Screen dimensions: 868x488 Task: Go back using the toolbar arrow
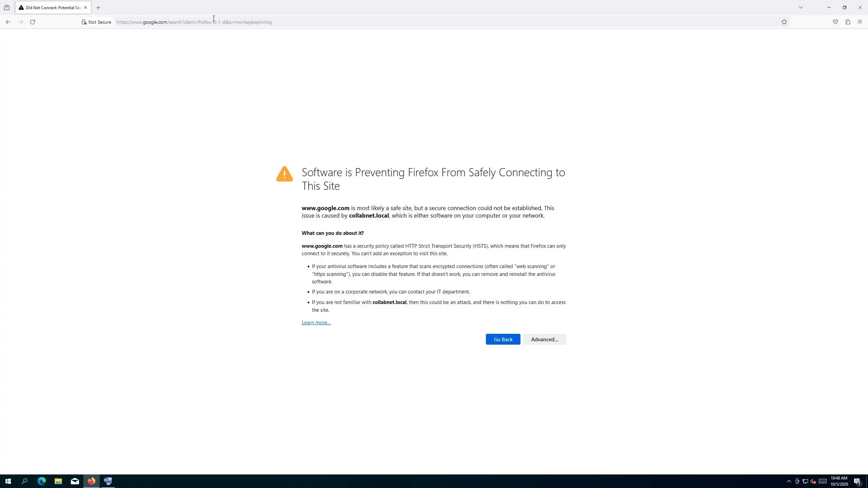8,22
